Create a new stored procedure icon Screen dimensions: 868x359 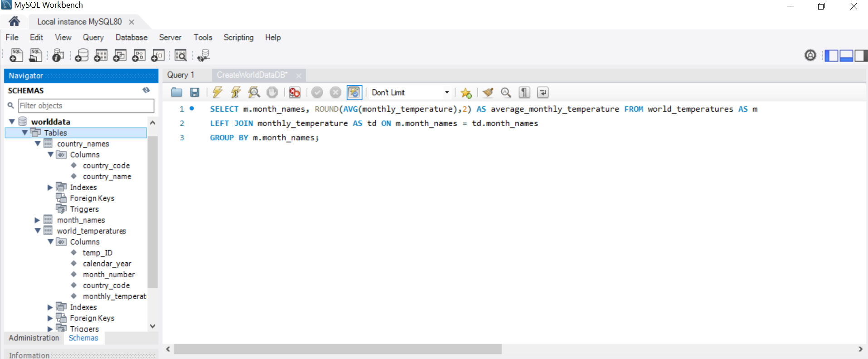coord(139,55)
